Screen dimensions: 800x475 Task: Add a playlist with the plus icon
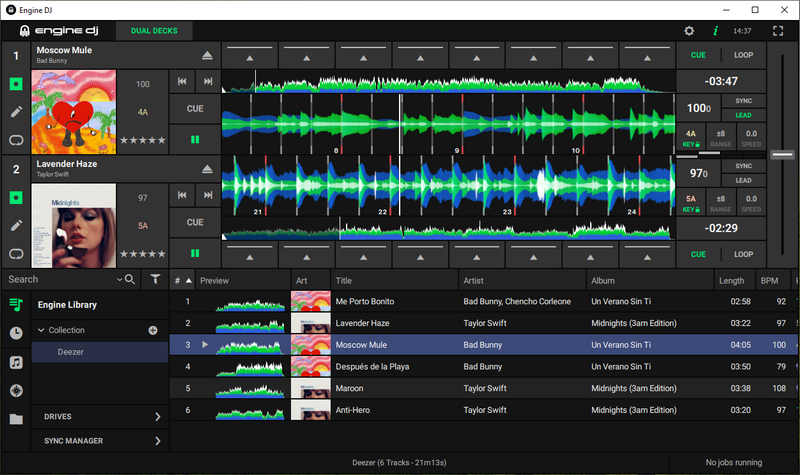tap(153, 330)
